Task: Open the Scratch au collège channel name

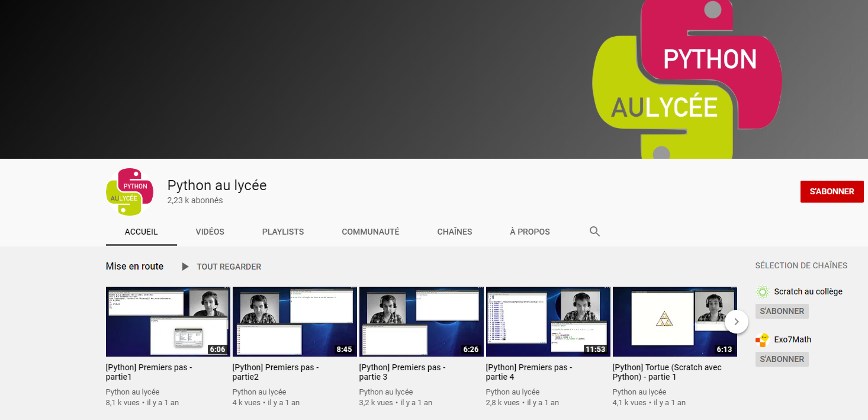Action: coord(808,291)
